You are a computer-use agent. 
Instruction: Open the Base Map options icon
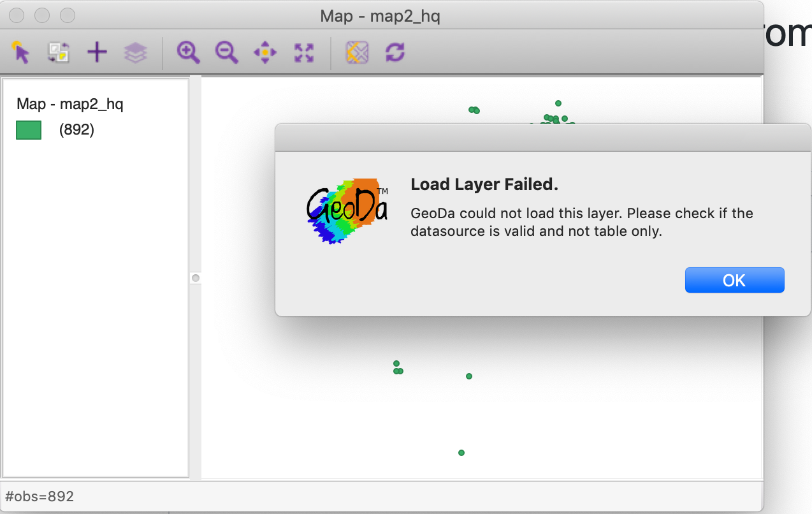(357, 52)
